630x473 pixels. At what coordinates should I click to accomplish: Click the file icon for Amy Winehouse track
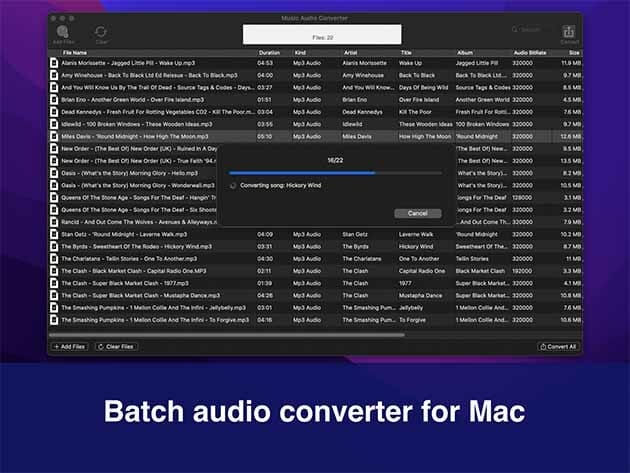coord(54,75)
